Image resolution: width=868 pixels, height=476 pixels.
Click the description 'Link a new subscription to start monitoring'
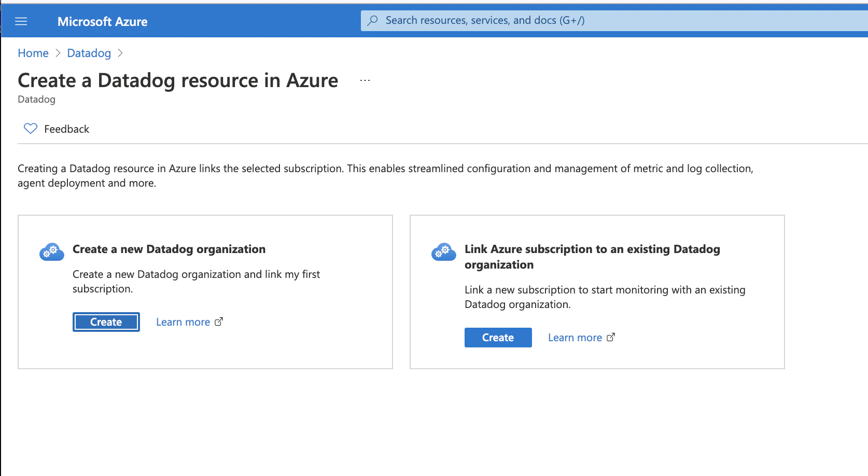click(x=605, y=297)
